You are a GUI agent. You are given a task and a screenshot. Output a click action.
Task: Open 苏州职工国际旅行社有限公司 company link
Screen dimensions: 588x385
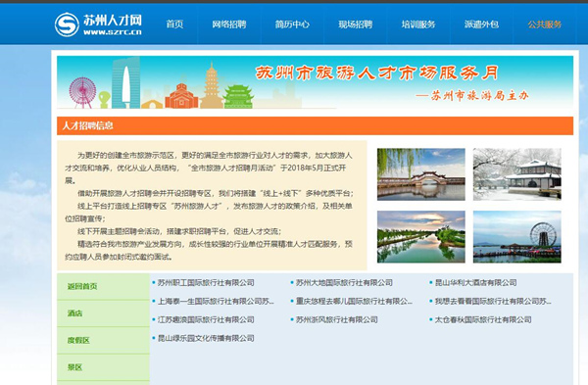206,283
